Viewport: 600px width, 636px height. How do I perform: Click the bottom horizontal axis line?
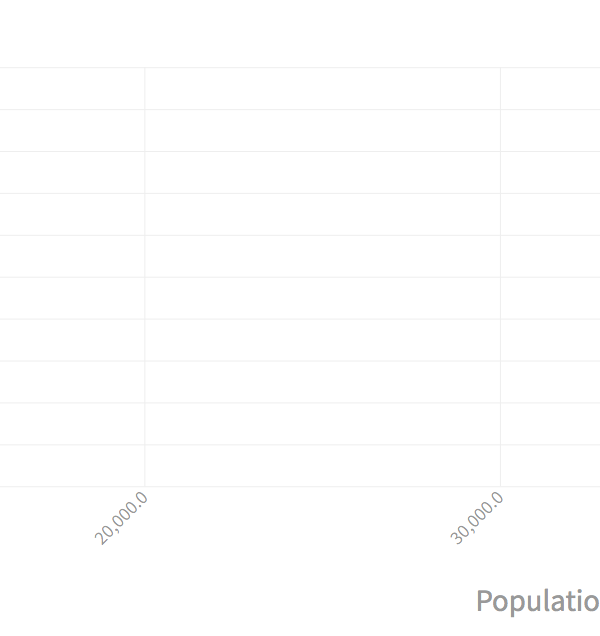(x=300, y=487)
